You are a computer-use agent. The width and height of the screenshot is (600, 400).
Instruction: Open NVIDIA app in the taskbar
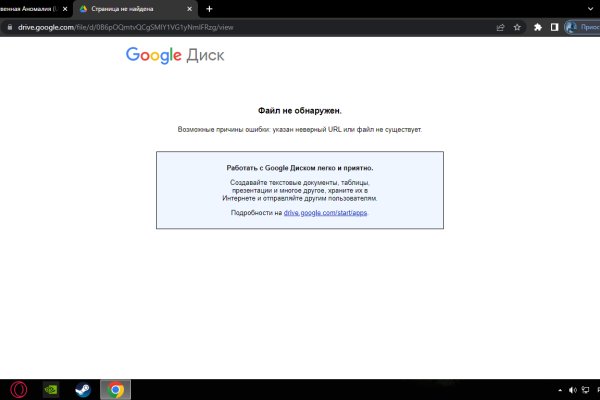coord(50,389)
